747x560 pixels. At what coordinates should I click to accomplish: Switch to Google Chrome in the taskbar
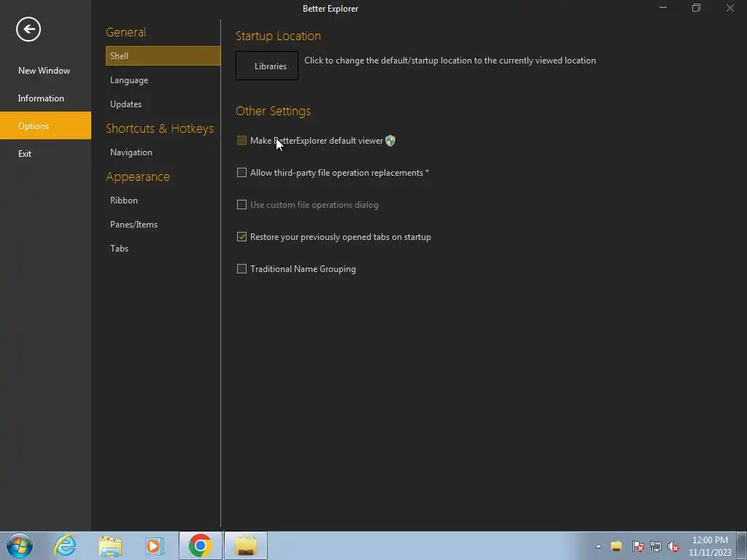200,545
